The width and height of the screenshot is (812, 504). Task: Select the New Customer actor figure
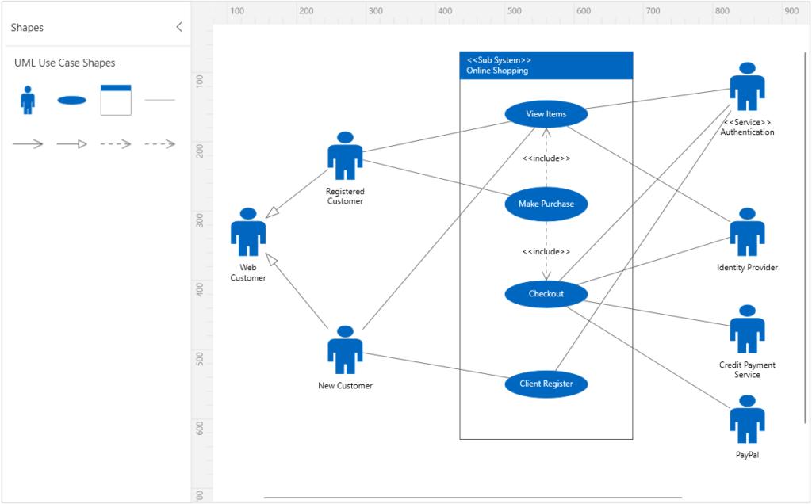[x=345, y=349]
